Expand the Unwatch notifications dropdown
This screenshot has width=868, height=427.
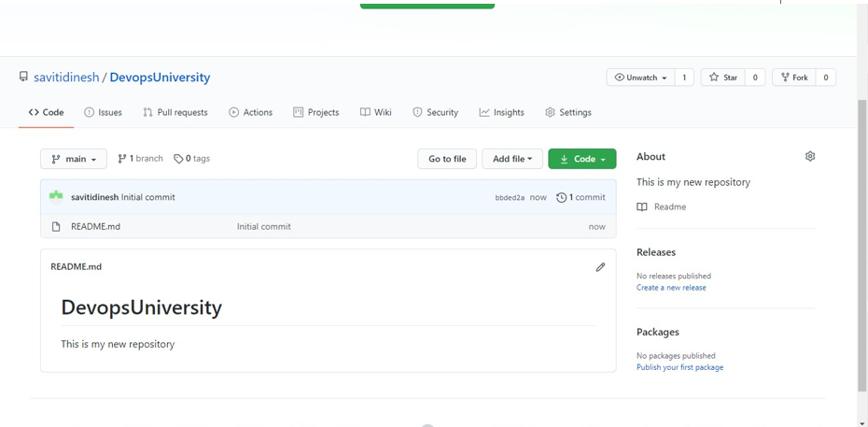[x=640, y=78]
